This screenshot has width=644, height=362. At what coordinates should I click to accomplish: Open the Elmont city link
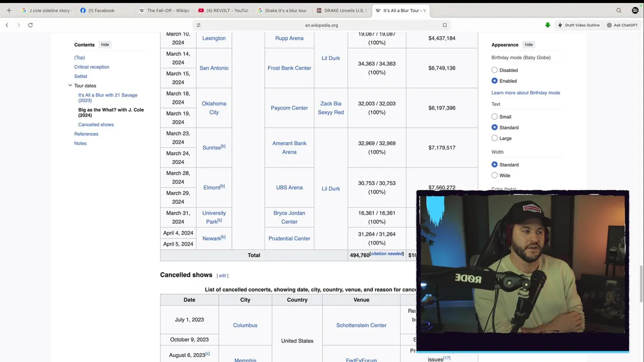pyautogui.click(x=211, y=188)
